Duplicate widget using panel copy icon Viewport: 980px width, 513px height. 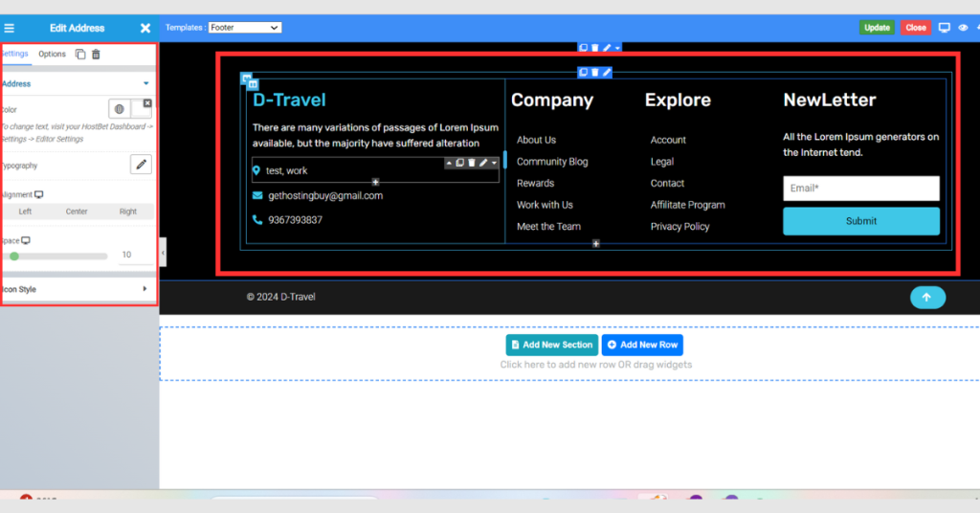(x=80, y=55)
